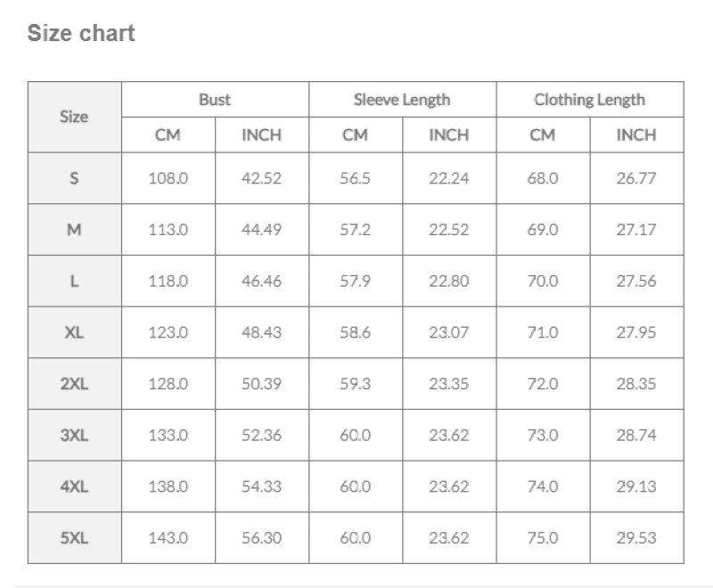Click the L size row label

(74, 281)
